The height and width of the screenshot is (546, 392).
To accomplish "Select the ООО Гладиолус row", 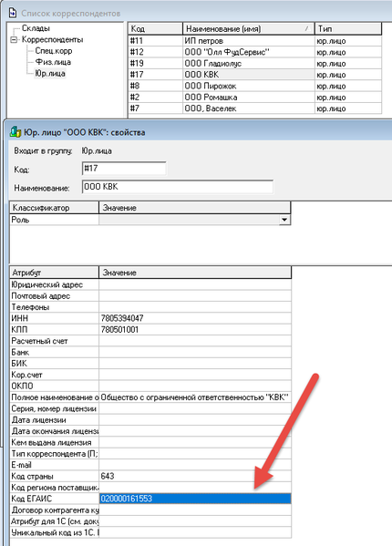I will click(255, 64).
